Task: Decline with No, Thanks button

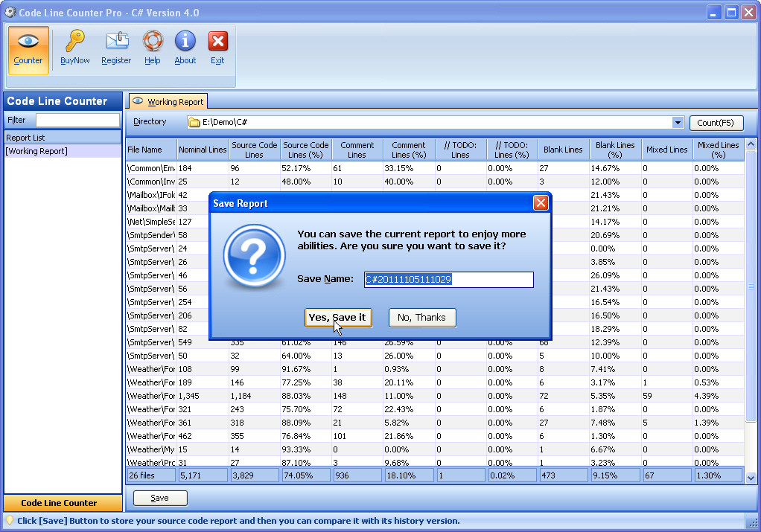Action: [x=422, y=318]
